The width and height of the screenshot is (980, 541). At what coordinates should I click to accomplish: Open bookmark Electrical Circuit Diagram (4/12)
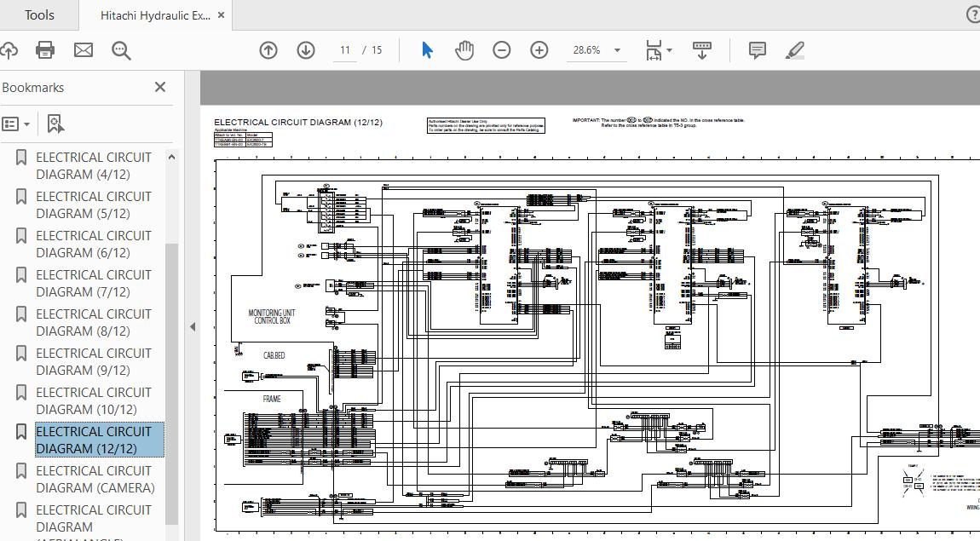pos(93,165)
